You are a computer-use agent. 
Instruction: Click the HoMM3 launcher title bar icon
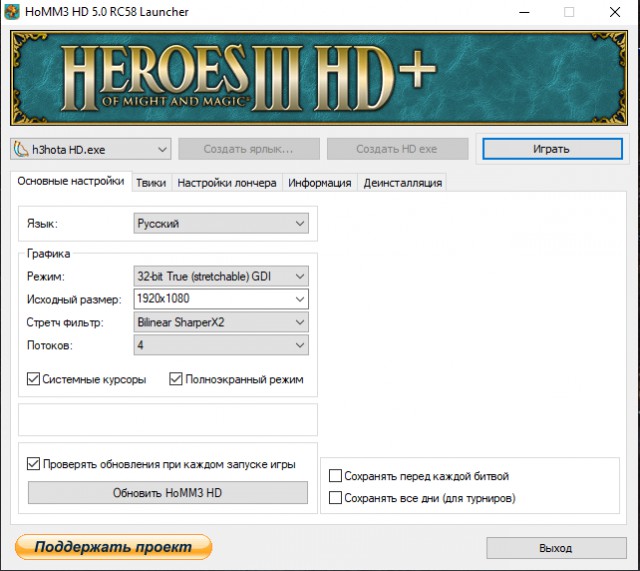pos(12,12)
